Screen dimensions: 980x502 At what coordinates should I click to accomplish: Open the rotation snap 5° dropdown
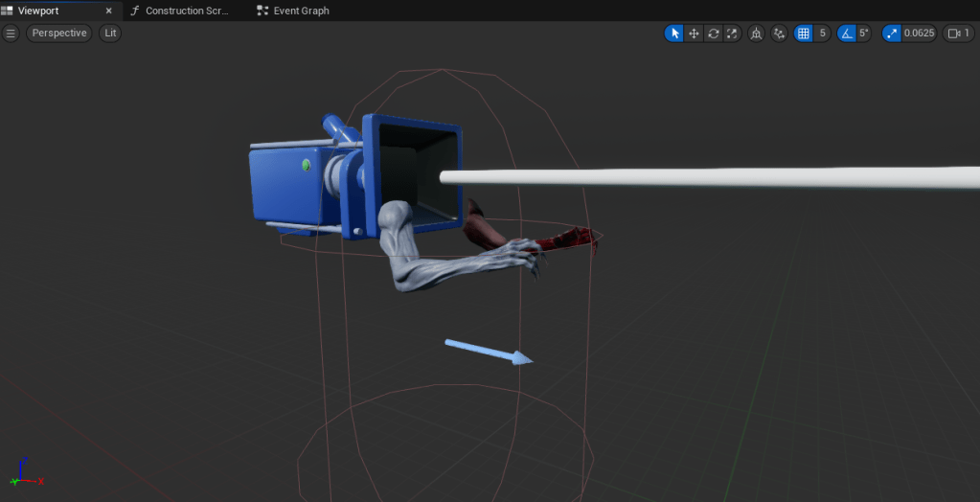pos(863,34)
